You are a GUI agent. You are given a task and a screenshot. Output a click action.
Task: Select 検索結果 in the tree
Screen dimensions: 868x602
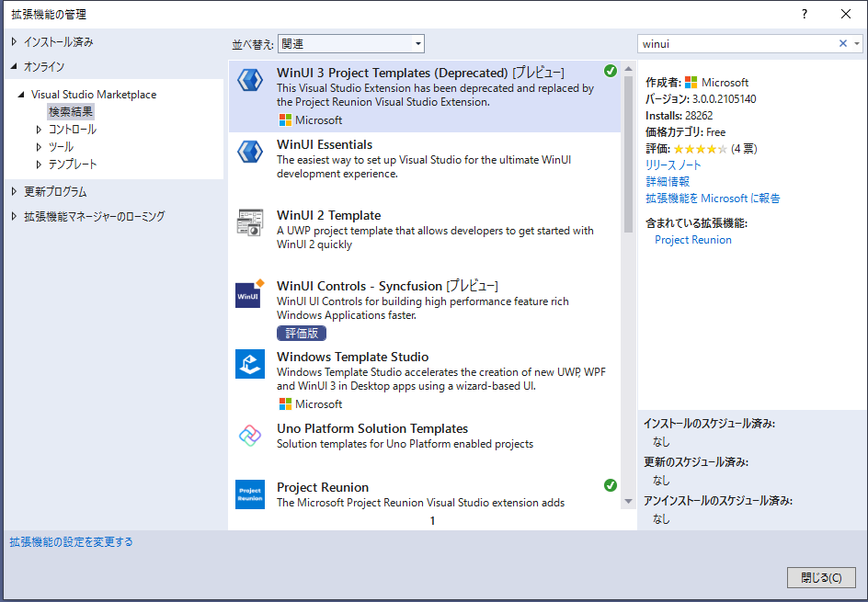(70, 112)
